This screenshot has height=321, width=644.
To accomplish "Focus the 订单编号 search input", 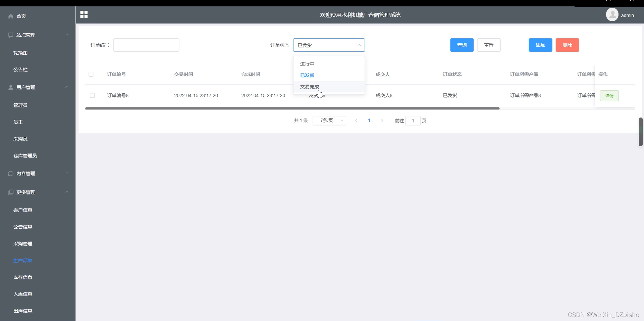I will [146, 45].
